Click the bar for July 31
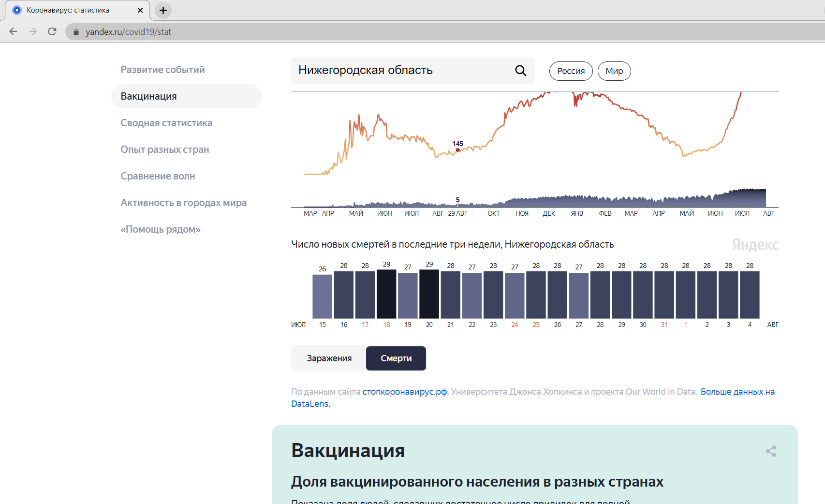 (664, 295)
